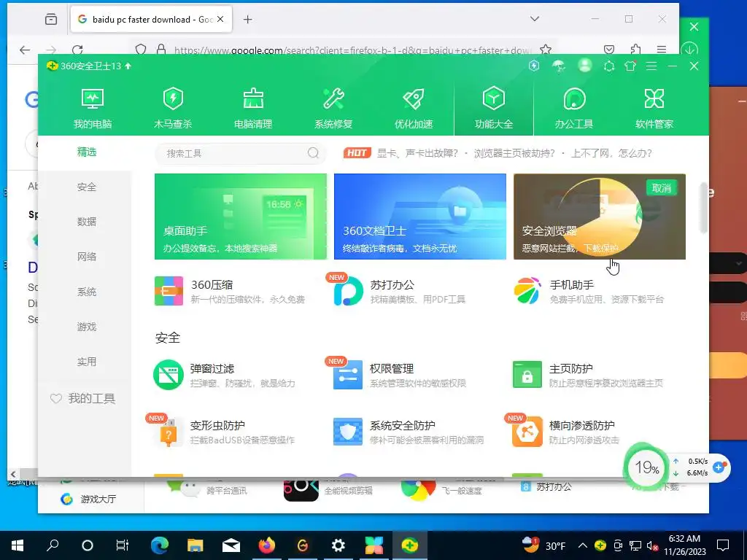The image size is (747, 560).
Task: Open the muted volume tray icon
Action: pos(653,545)
